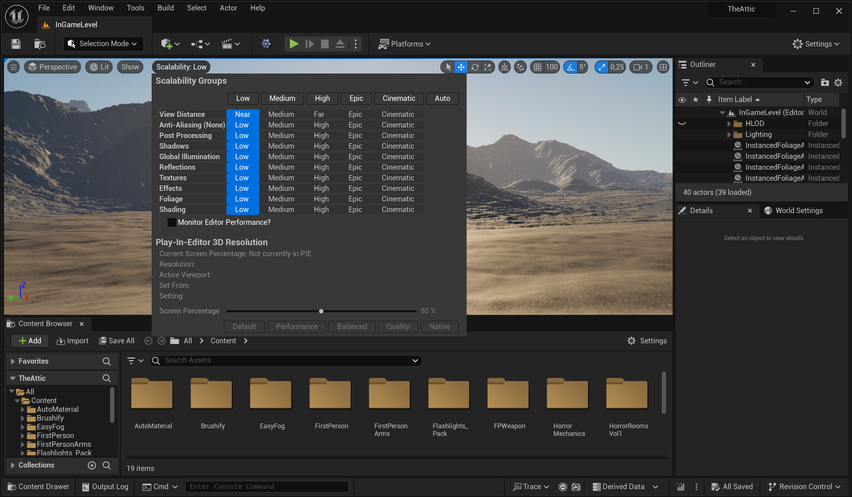The width and height of the screenshot is (852, 497).
Task: Click the Scalability: Low viewport button
Action: tap(181, 67)
